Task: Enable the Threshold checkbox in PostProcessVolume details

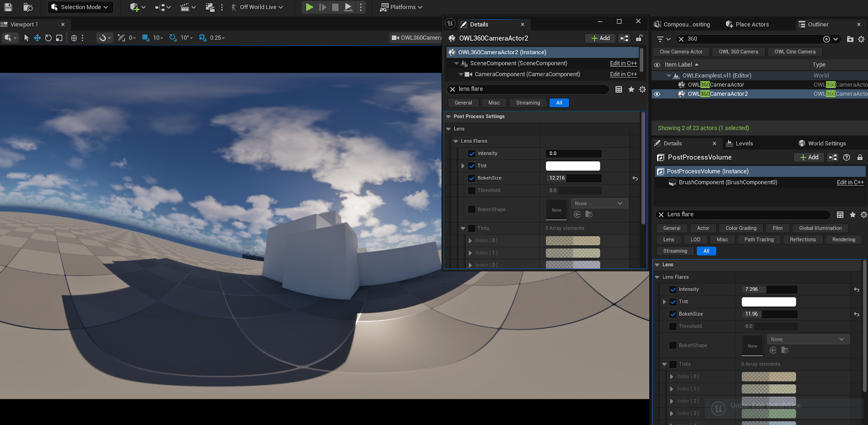Action: coord(673,327)
